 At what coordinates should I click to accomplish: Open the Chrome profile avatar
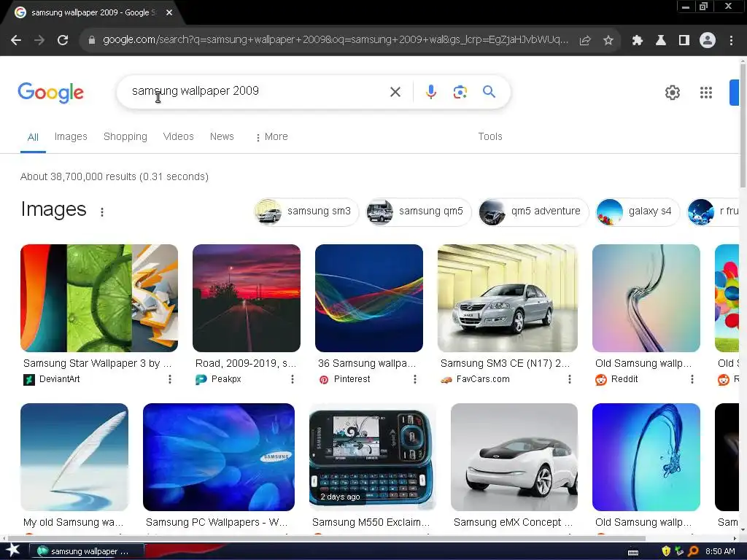[x=708, y=41]
